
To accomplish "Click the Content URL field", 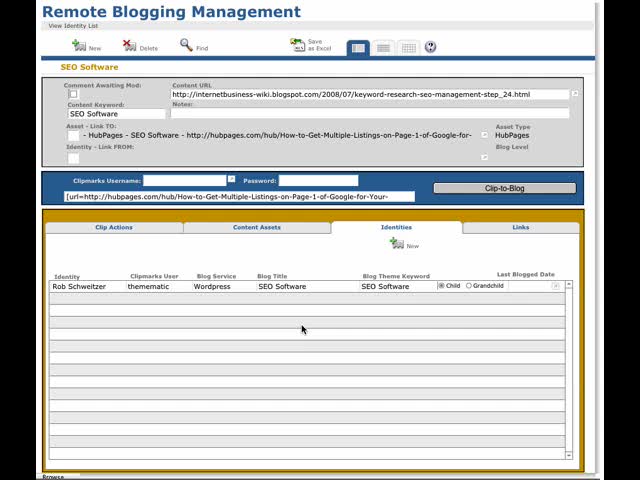I will point(369,94).
